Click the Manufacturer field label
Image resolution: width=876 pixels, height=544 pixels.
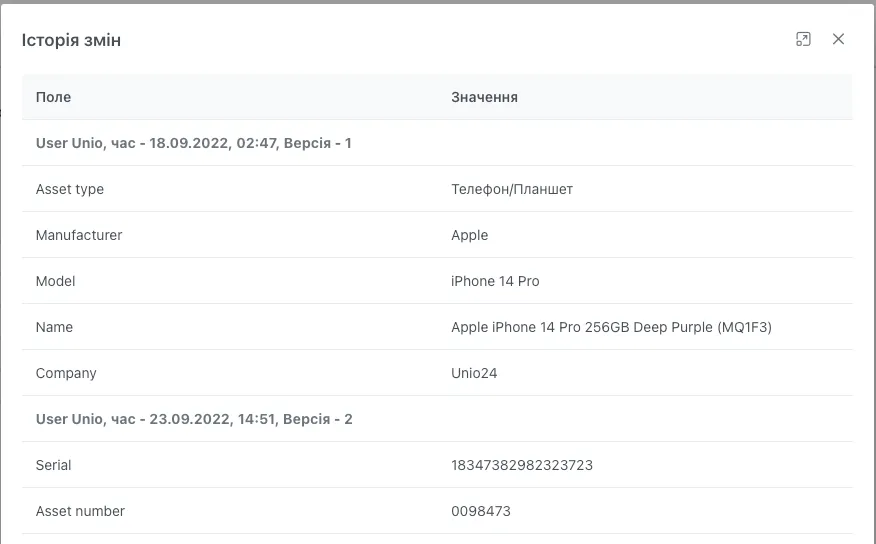point(79,235)
